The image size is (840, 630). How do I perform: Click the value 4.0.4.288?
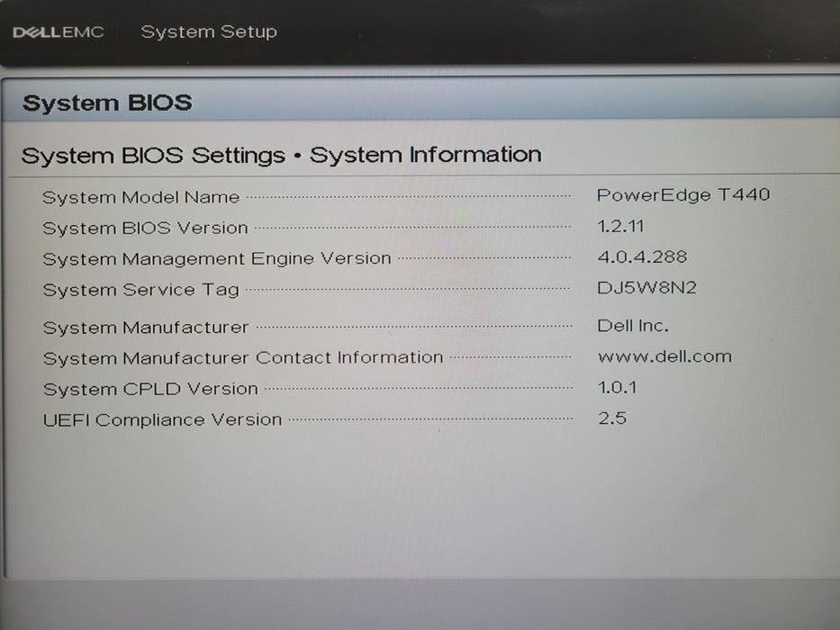642,256
